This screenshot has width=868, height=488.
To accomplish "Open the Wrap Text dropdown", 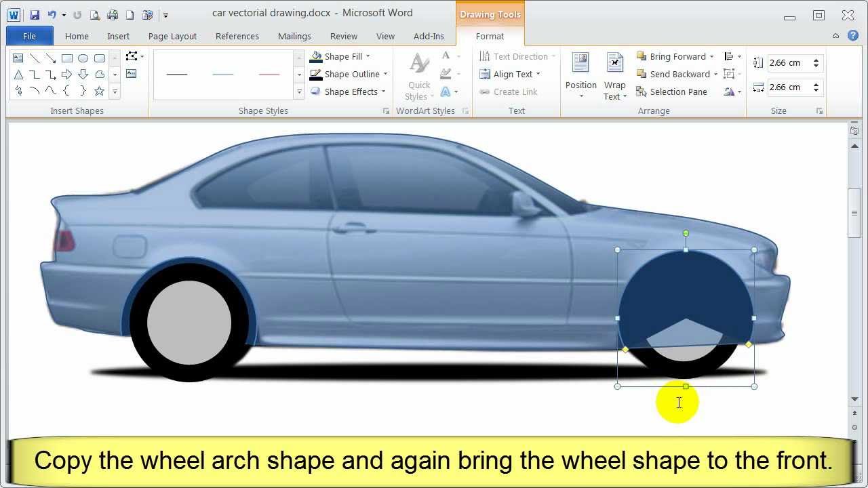I will click(x=614, y=76).
